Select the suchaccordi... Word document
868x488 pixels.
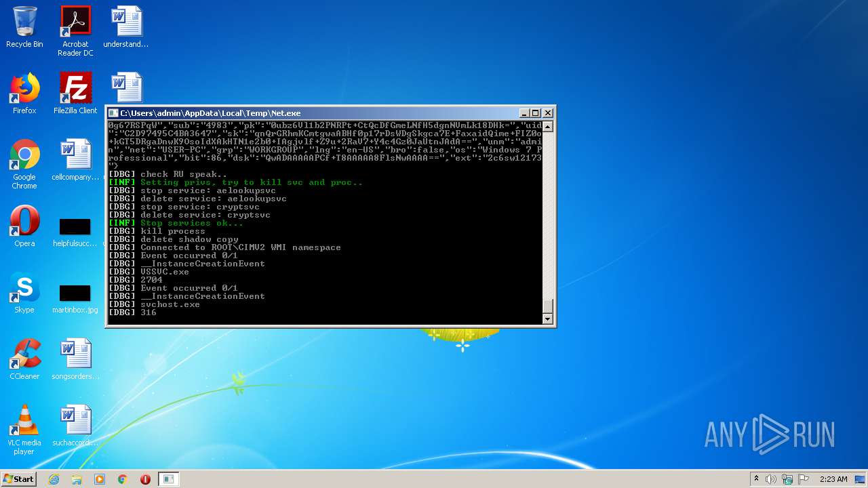click(75, 426)
